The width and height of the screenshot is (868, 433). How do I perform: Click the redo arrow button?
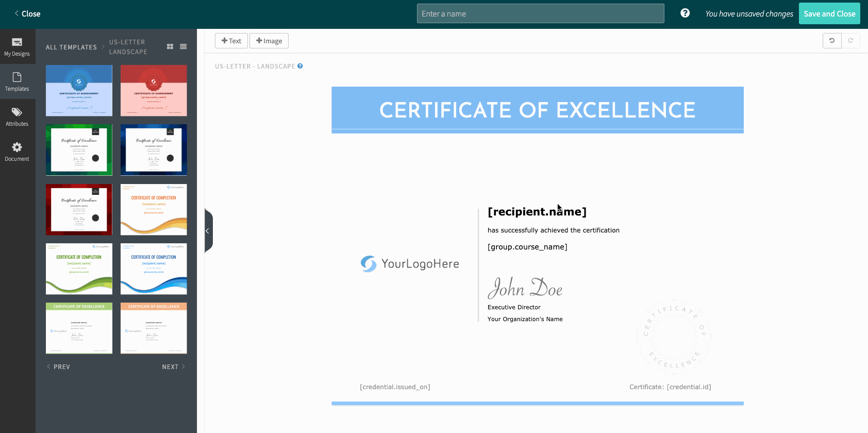click(x=850, y=41)
